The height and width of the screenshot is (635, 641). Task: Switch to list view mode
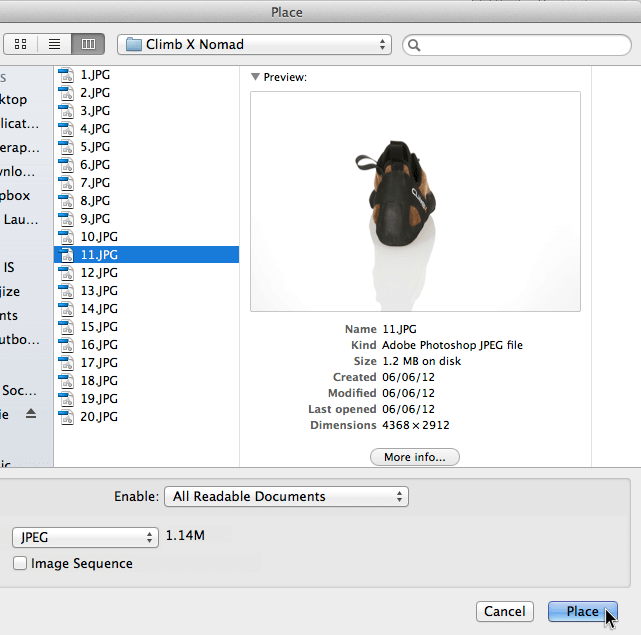54,44
